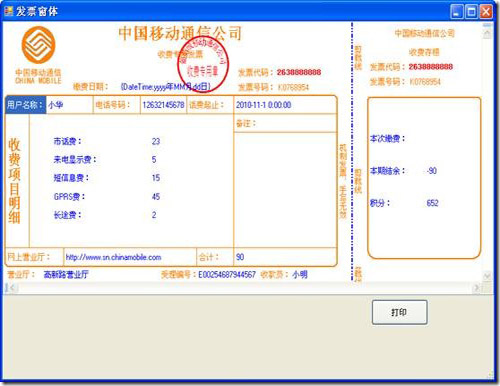Minimize the 发票窗体 window
Viewport: 500px width, 386px height.
(x=457, y=12)
